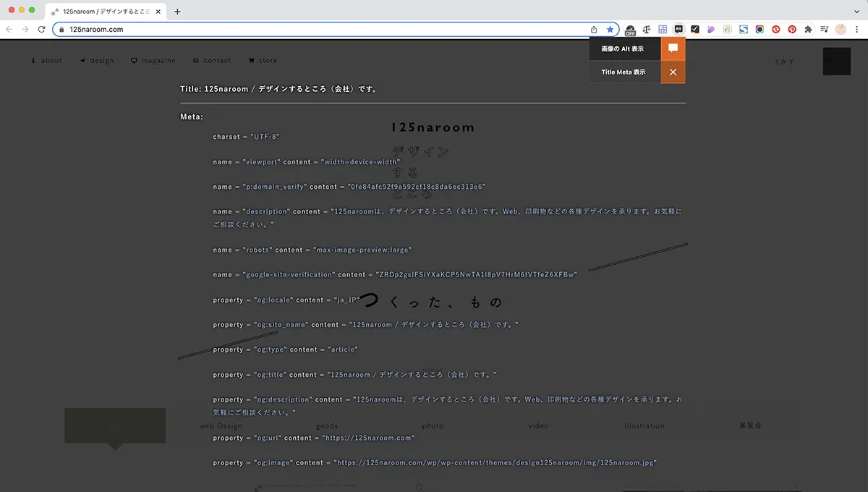Click the og:locale ja_JP line
Viewport: 868px width, 492px height.
286,300
